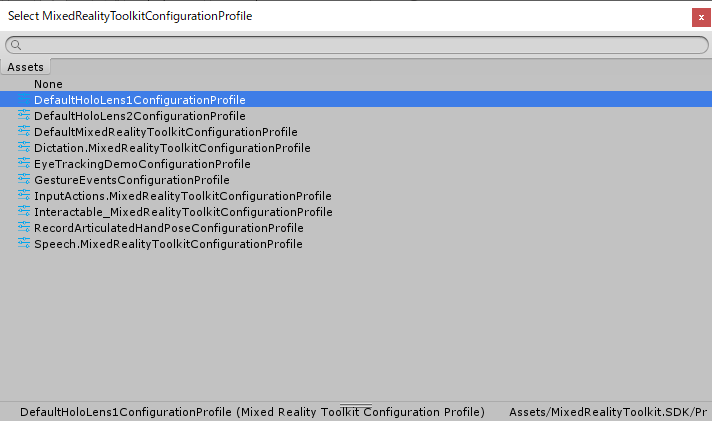Screen dimensions: 712x421
Task: Select Speech.MixedRealityToolkitConfigurationProfile
Action: pyautogui.click(x=168, y=244)
